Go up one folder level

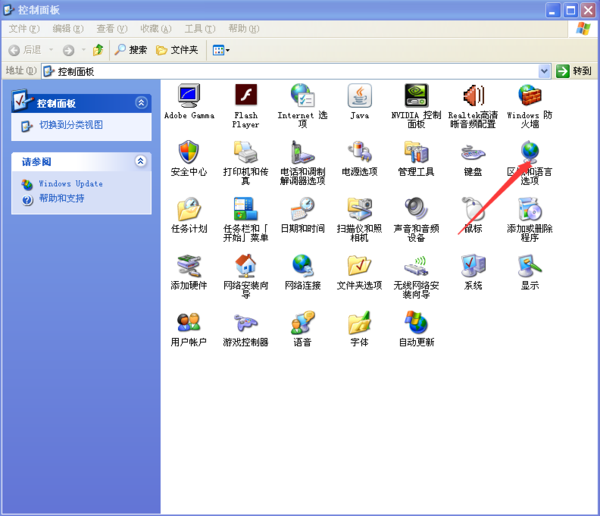pos(98,50)
